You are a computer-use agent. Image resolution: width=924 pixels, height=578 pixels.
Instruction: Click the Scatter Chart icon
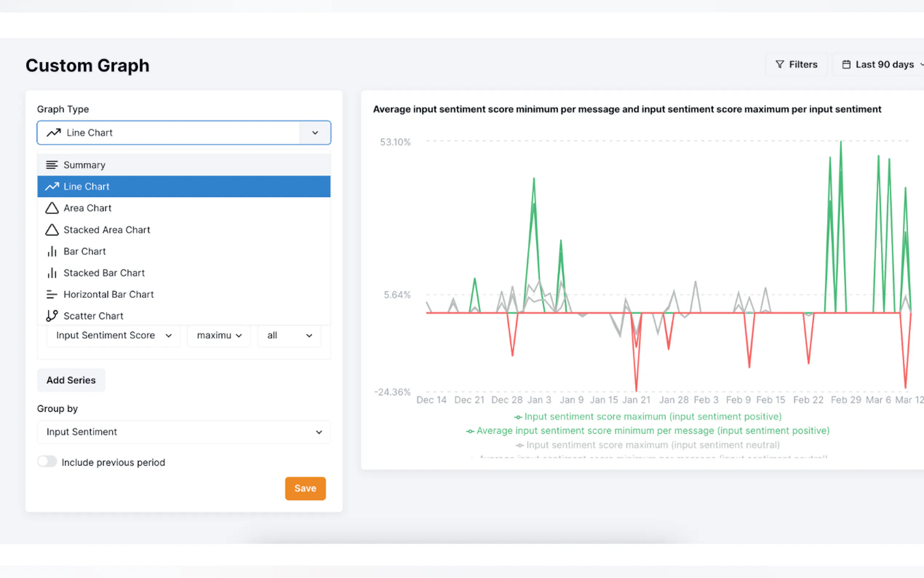coord(52,316)
